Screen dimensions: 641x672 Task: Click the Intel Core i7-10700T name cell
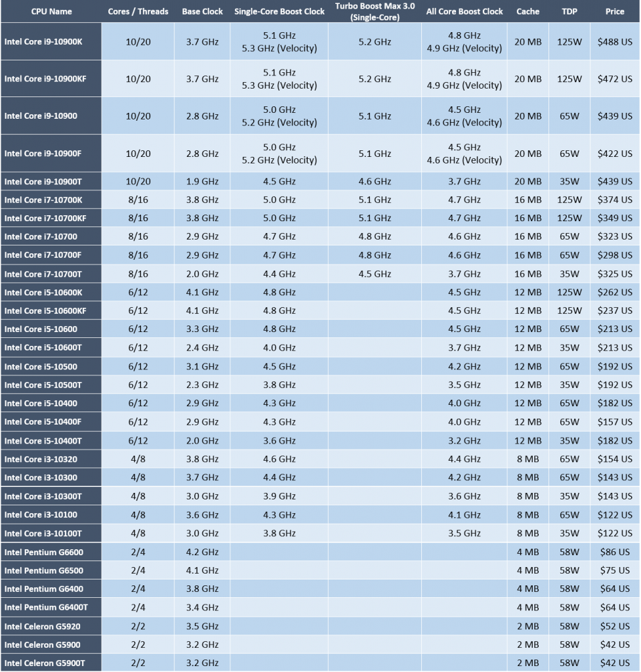[x=51, y=274]
